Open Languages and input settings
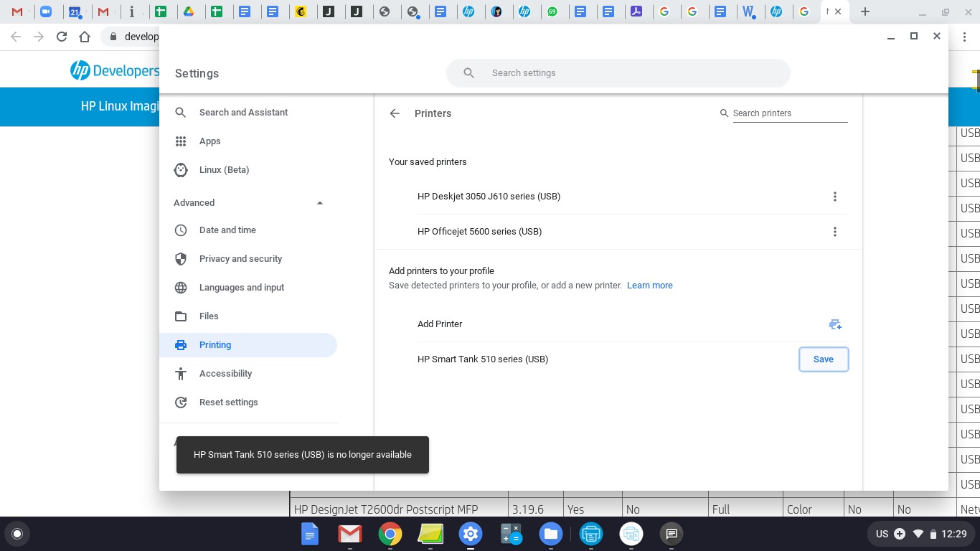 242,288
